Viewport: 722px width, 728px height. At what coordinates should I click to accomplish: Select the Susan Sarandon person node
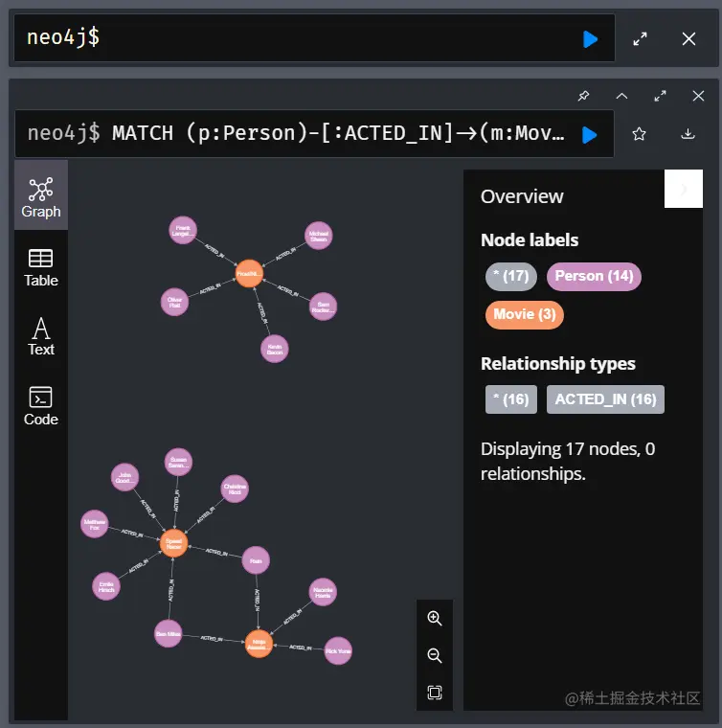178,462
